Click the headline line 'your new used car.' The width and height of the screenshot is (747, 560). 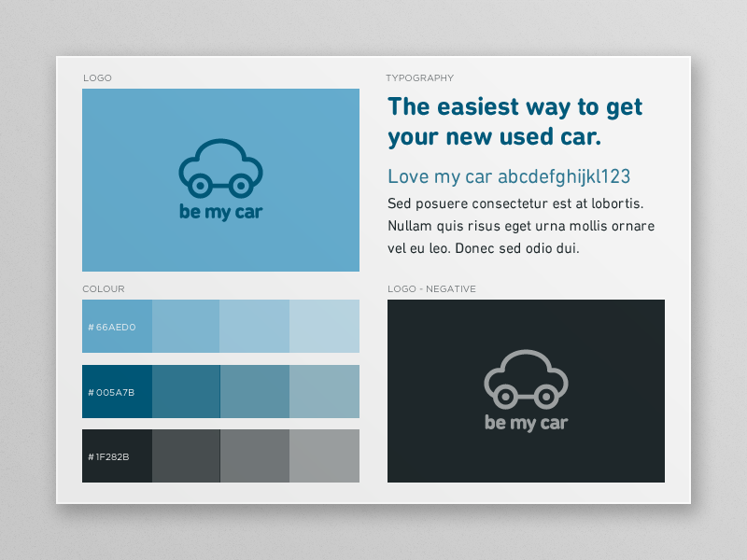point(495,137)
